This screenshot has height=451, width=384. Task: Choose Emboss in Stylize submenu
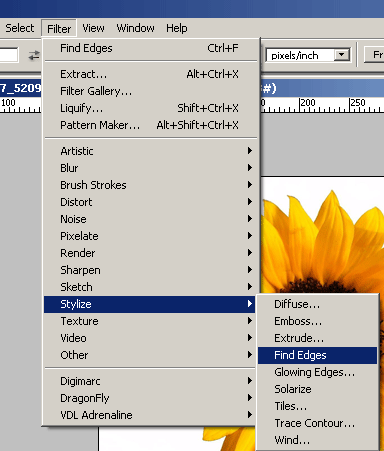[x=317, y=321]
